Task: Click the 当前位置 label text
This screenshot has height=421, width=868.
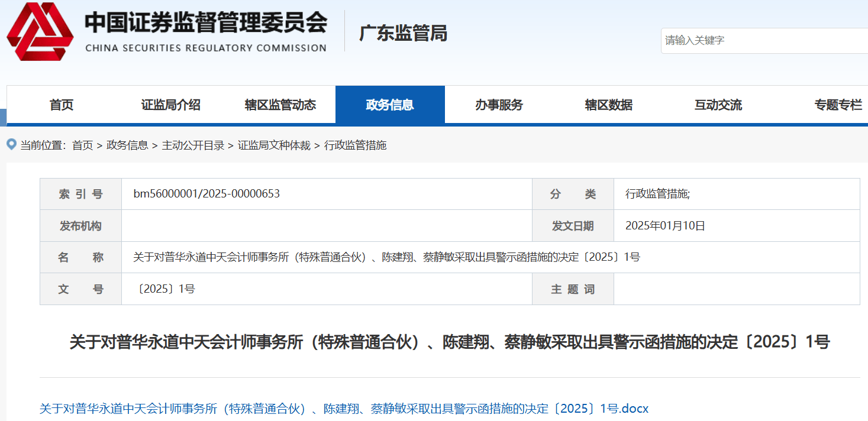Action: click(x=43, y=145)
